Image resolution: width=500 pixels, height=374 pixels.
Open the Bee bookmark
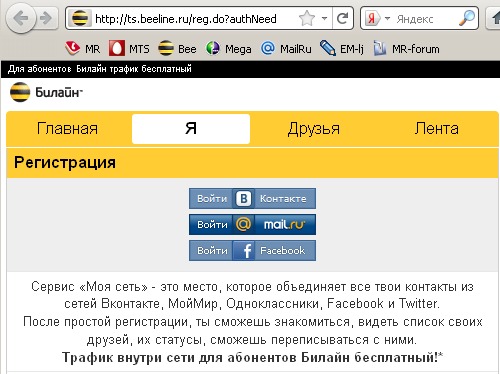[x=177, y=49]
